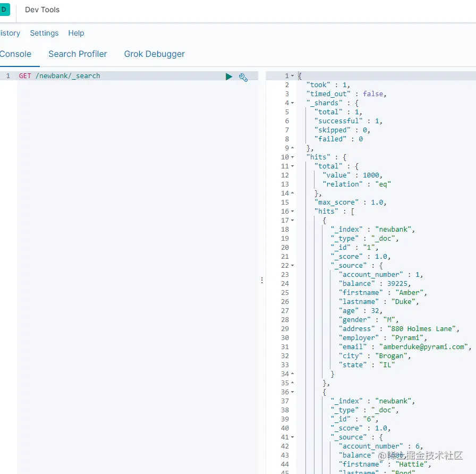Click the "state" : "IL" line
Image resolution: width=476 pixels, height=474 pixels.
pyautogui.click(x=367, y=365)
